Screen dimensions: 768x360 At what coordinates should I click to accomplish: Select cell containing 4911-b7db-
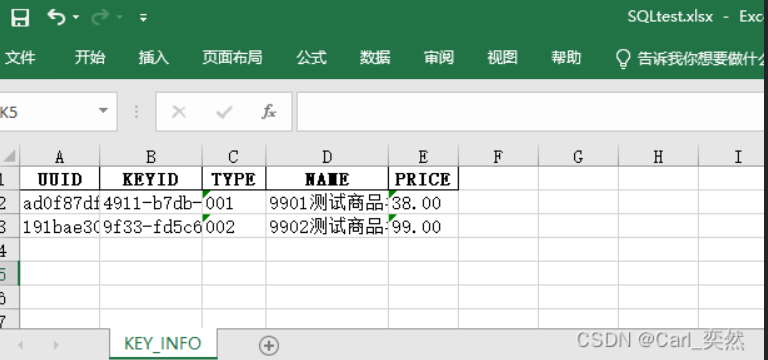(151, 202)
